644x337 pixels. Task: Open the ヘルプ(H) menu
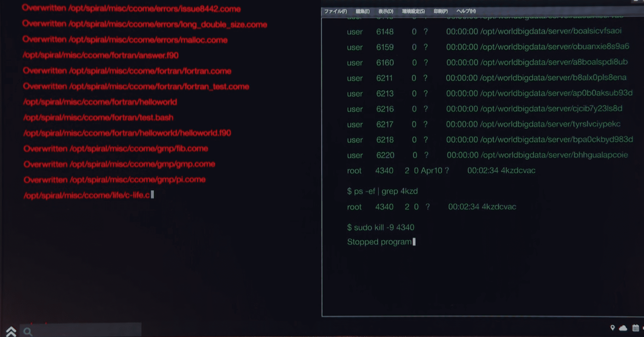(466, 11)
